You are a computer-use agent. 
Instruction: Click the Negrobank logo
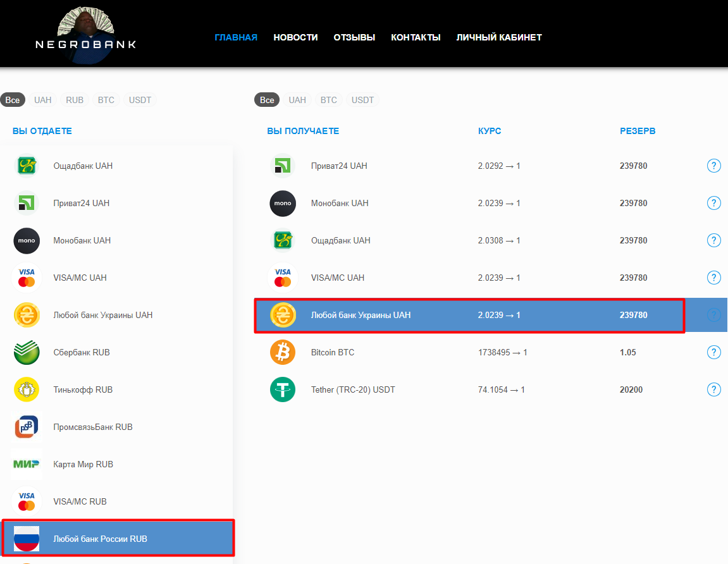coord(86,35)
